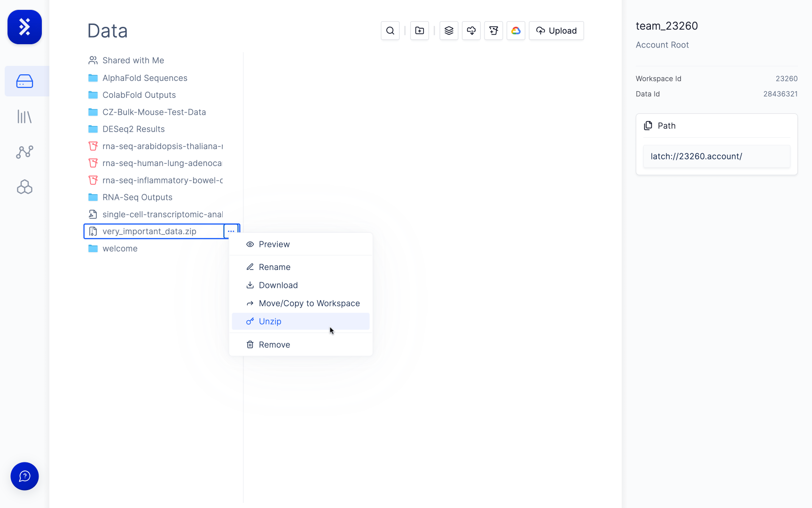The width and height of the screenshot is (812, 508).
Task: Open the search icon in Data toolbar
Action: 390,31
